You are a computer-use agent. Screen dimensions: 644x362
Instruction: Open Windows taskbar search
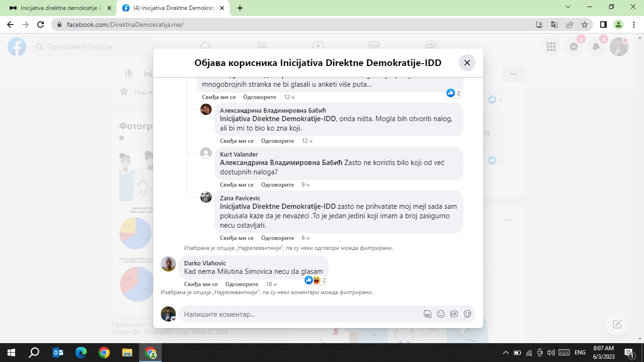34,353
